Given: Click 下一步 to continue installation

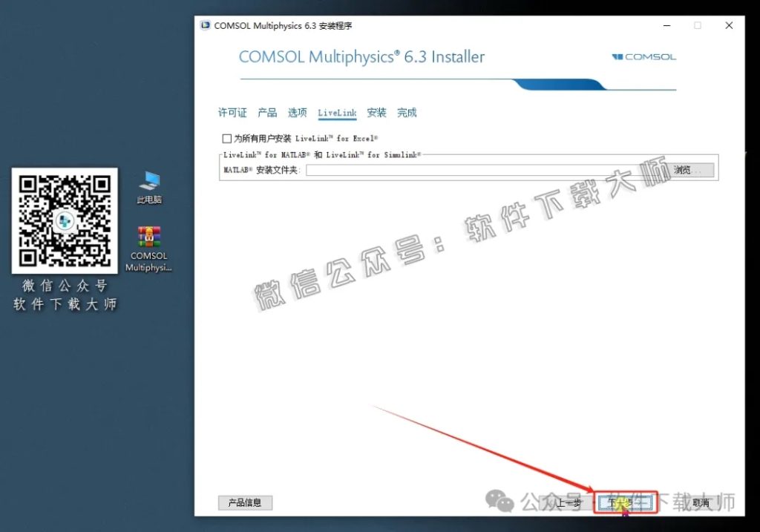Looking at the screenshot, I should click(626, 502).
